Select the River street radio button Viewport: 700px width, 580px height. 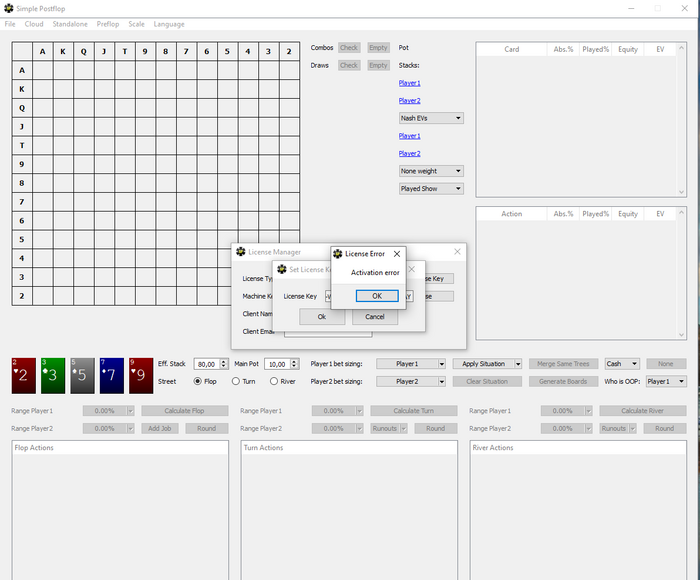coord(274,381)
